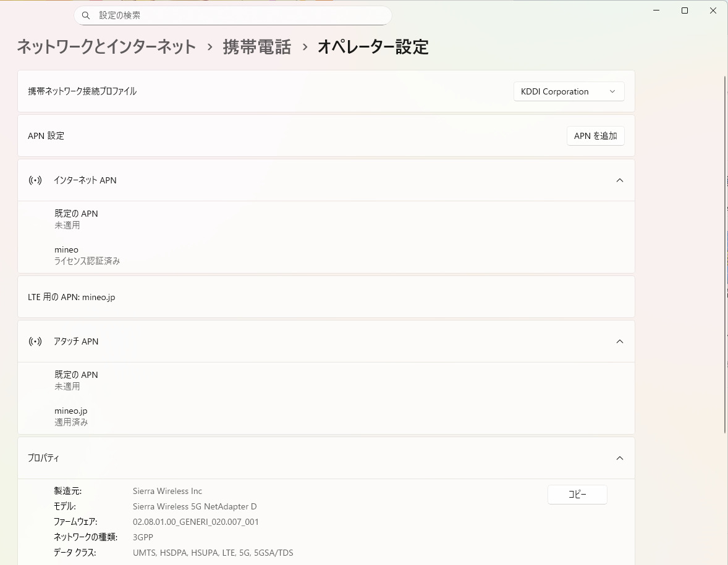Select the mineo internet APN entry
Image resolution: width=728 pixels, height=565 pixels.
point(87,255)
